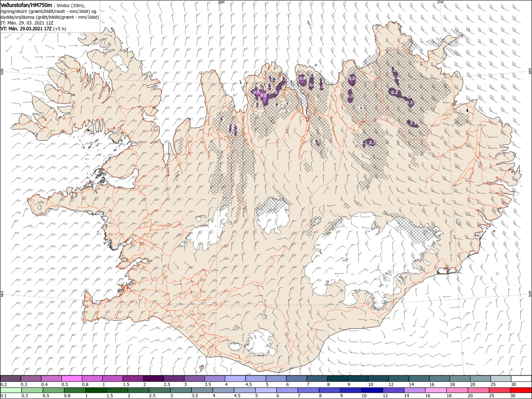The width and height of the screenshot is (532, 399).
Task: Select the 64N latitude label on right edge
Action: (x=530, y=294)
